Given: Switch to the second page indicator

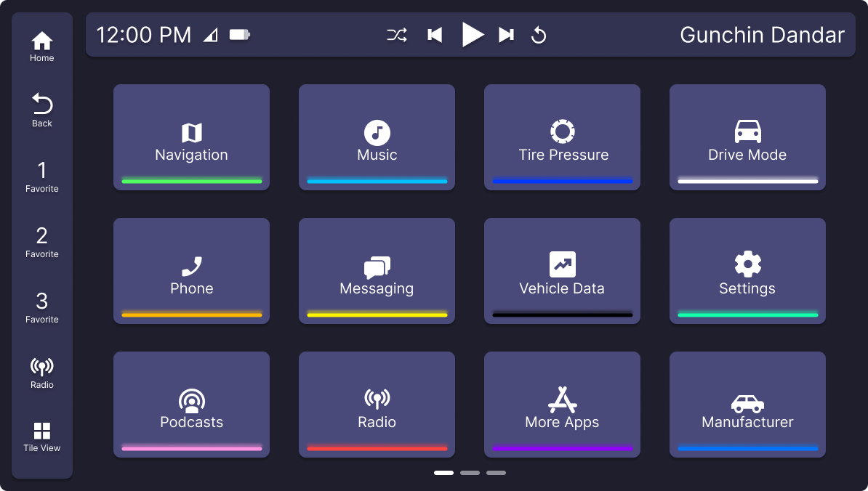Looking at the screenshot, I should (x=470, y=473).
